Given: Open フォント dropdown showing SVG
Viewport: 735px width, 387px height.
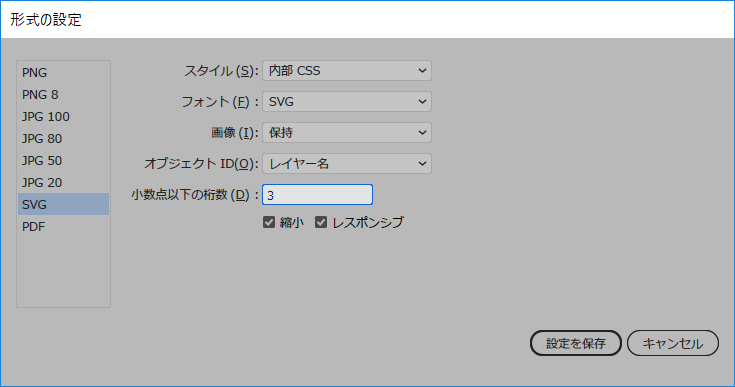Looking at the screenshot, I should tap(347, 102).
